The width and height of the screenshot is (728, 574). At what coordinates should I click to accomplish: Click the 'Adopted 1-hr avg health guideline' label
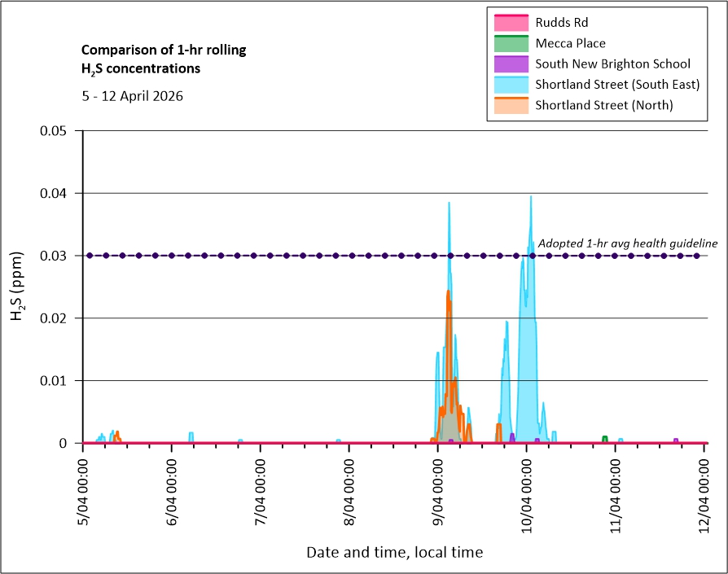627,243
